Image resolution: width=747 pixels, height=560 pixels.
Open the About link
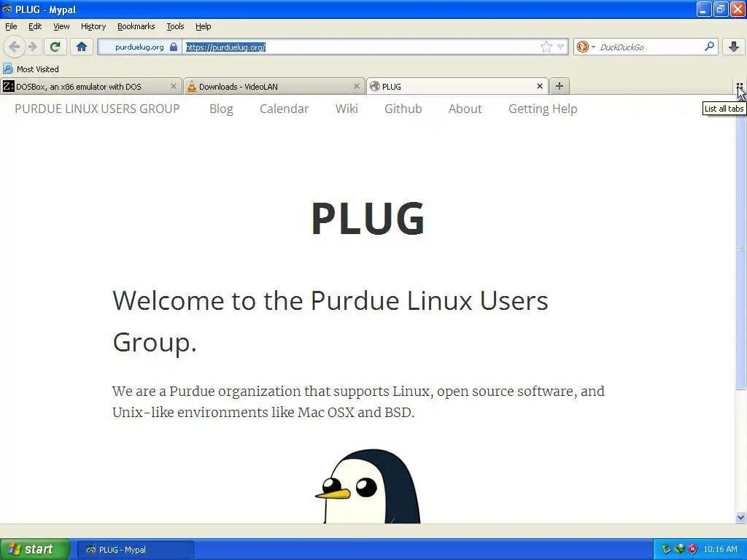pos(465,109)
